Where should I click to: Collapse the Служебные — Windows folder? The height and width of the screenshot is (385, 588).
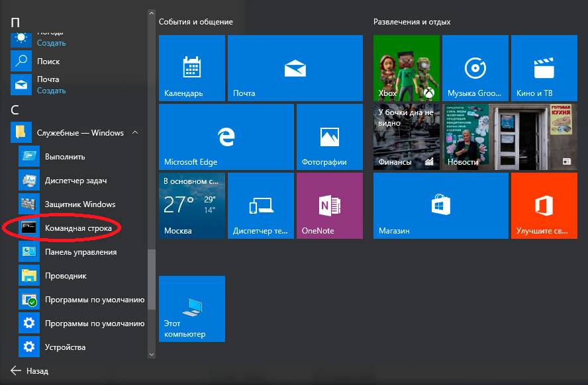(135, 133)
